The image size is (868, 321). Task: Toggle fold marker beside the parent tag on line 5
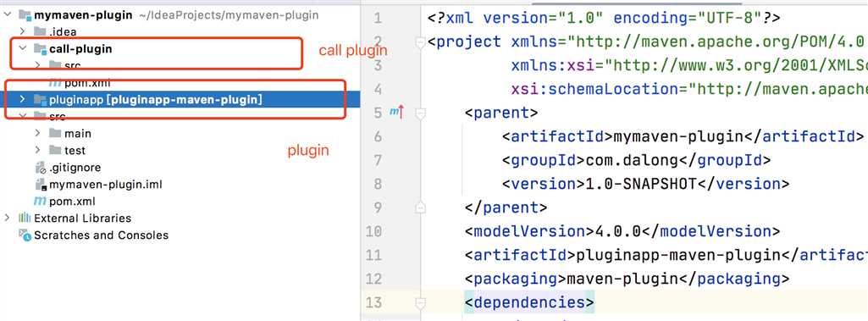pos(421,113)
